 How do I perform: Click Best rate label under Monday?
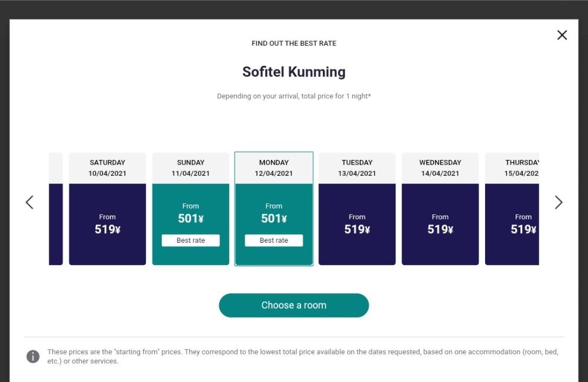tap(274, 240)
